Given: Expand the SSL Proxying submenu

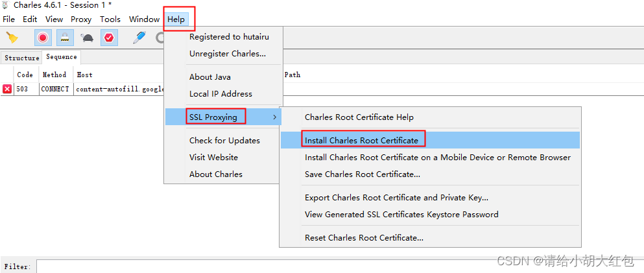Looking at the screenshot, I should [x=224, y=117].
